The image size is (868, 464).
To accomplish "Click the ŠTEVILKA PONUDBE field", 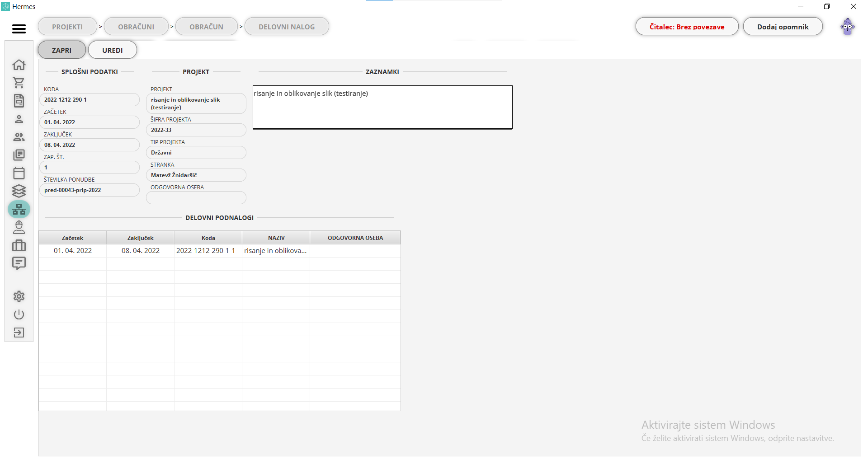I will pos(90,190).
